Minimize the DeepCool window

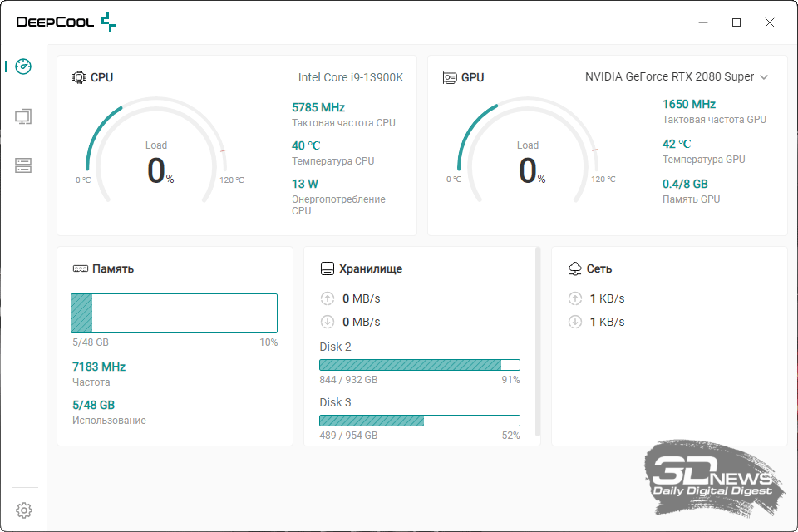703,22
